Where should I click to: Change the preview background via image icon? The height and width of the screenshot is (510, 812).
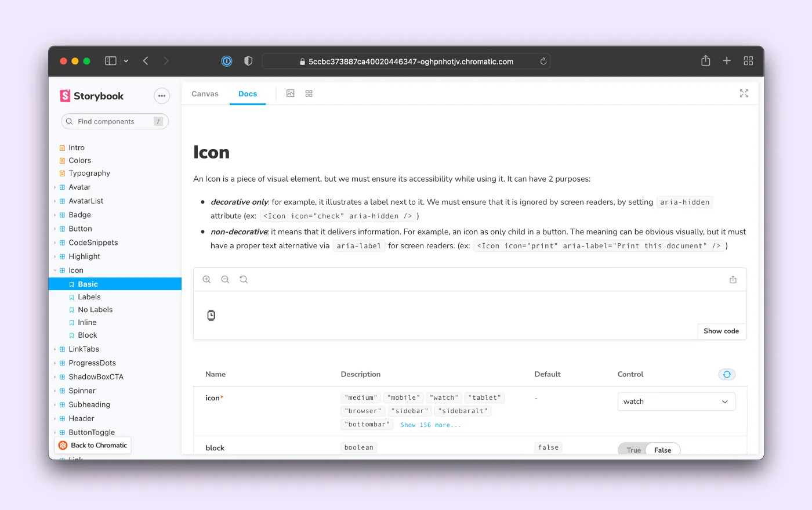click(x=291, y=93)
